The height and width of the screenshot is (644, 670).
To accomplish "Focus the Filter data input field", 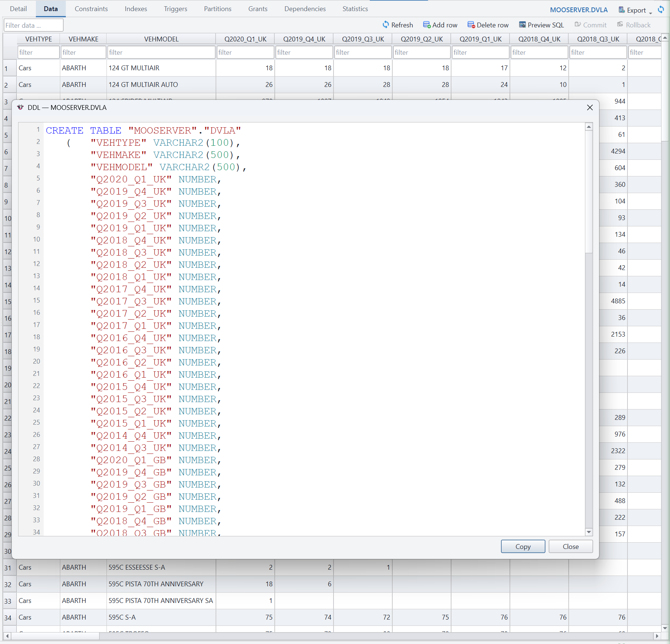I will tap(34, 25).
